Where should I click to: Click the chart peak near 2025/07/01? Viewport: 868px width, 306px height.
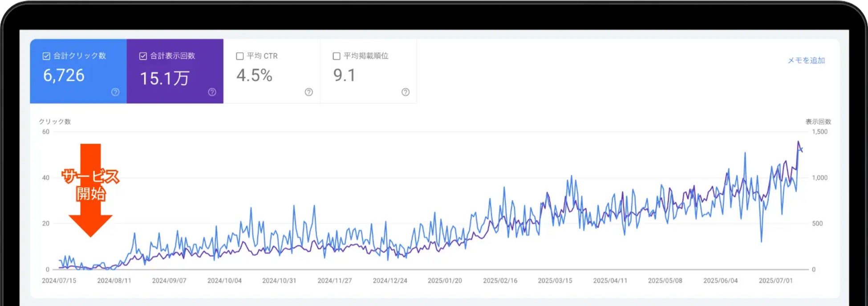(798, 142)
